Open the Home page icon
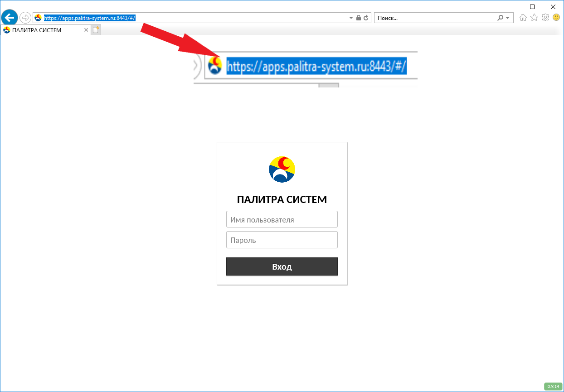 [523, 18]
